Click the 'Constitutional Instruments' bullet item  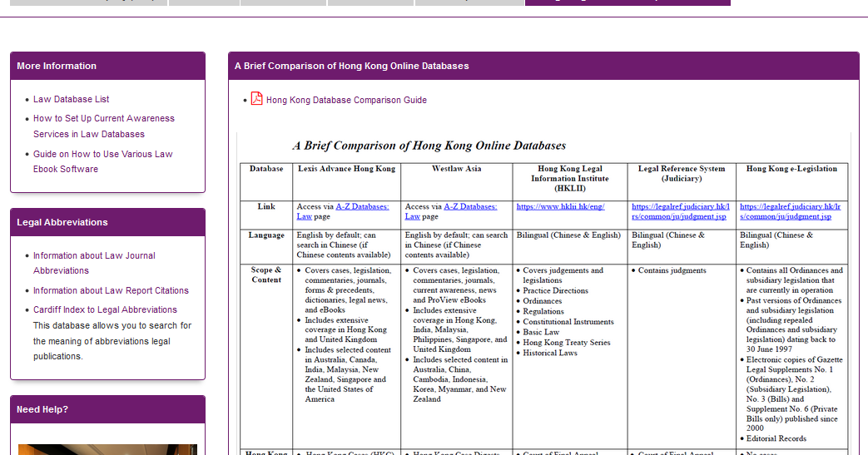(x=568, y=322)
